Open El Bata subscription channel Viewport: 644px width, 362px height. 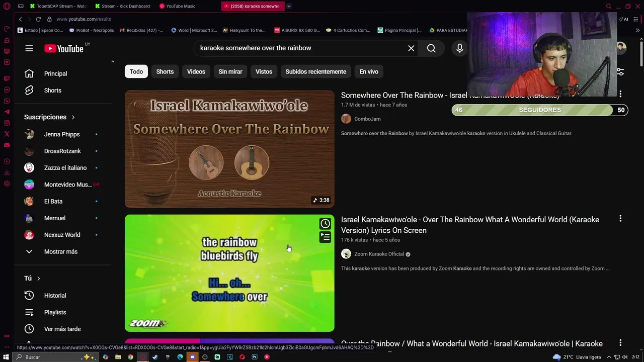(63, 201)
